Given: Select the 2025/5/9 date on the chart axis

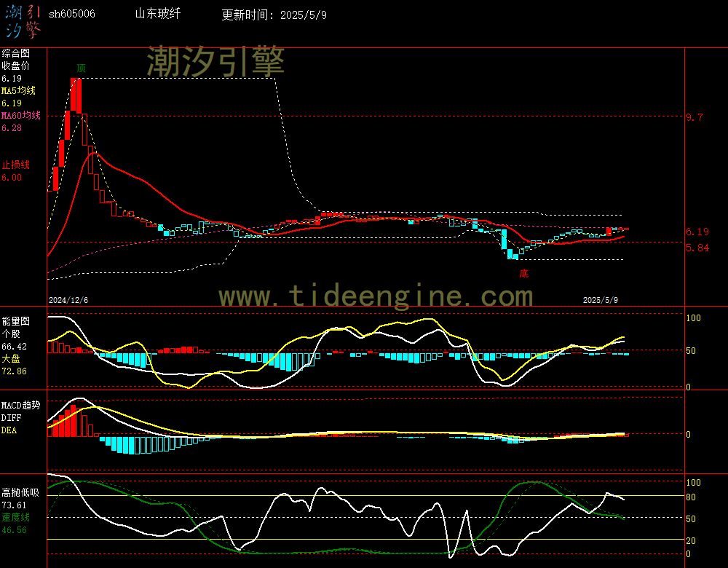Looking at the screenshot, I should pos(601,300).
